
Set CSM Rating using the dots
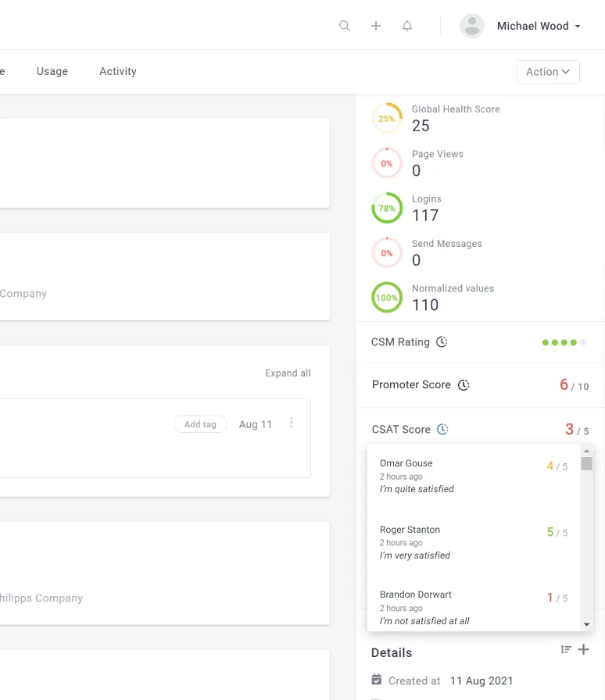pos(564,342)
